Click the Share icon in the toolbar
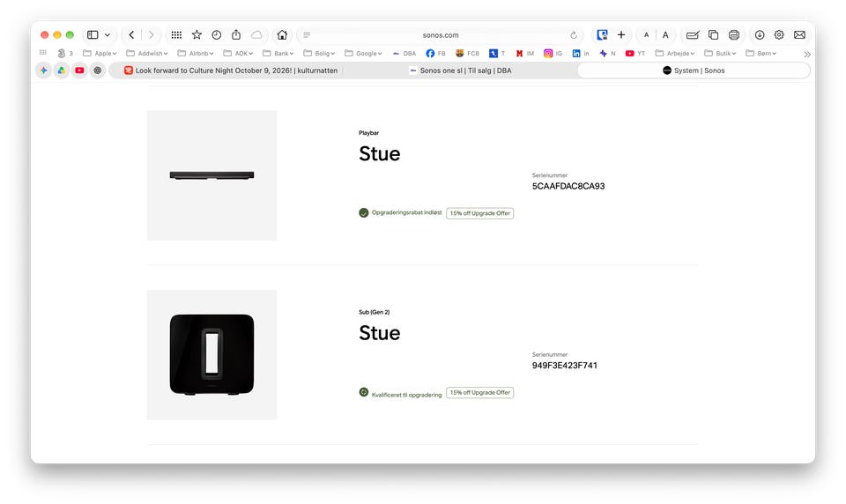846x504 pixels. [236, 35]
